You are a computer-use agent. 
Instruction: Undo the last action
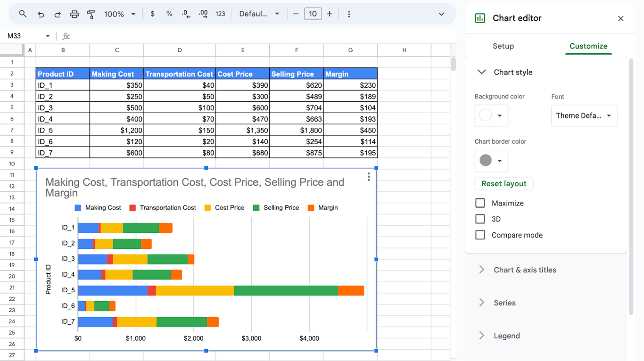tap(41, 14)
